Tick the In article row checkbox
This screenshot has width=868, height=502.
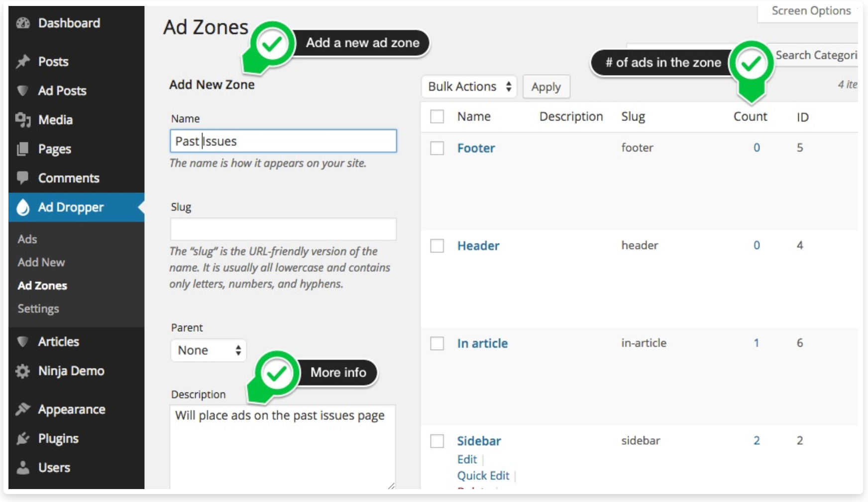[437, 343]
